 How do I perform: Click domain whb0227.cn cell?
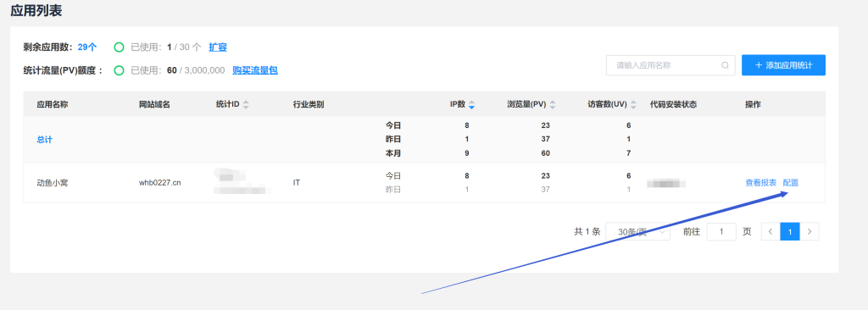[160, 183]
